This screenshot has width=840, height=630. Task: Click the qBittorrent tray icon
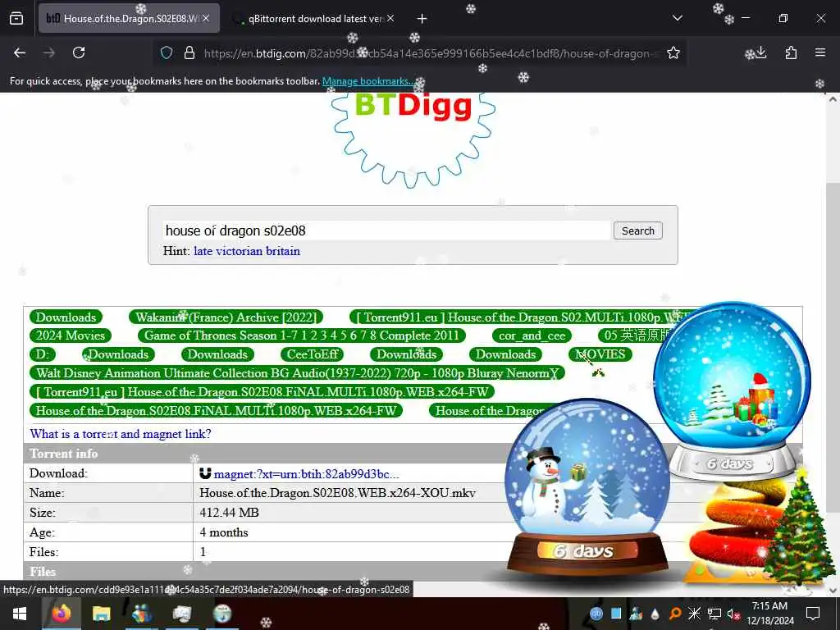596,614
